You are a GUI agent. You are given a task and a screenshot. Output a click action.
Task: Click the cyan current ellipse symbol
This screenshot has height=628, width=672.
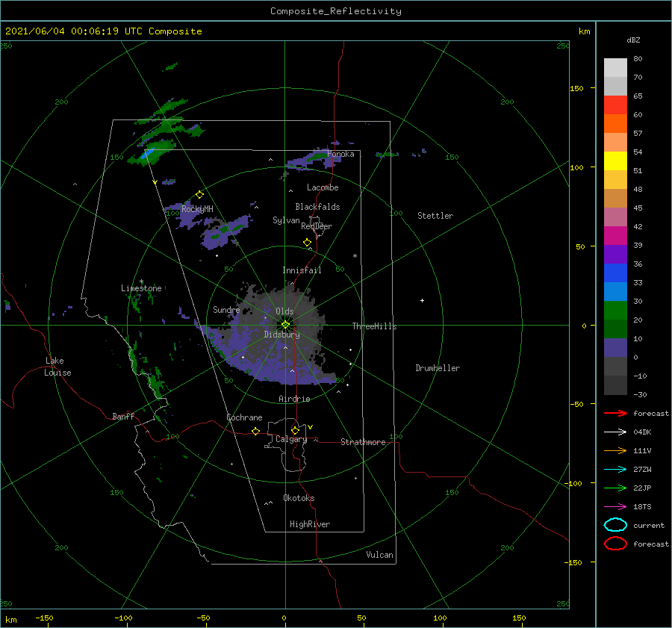(615, 525)
